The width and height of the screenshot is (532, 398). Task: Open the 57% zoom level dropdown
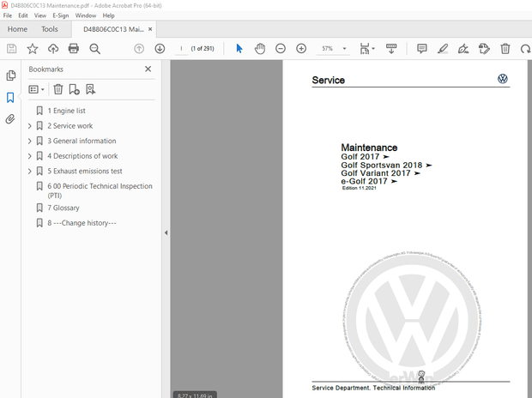point(344,49)
